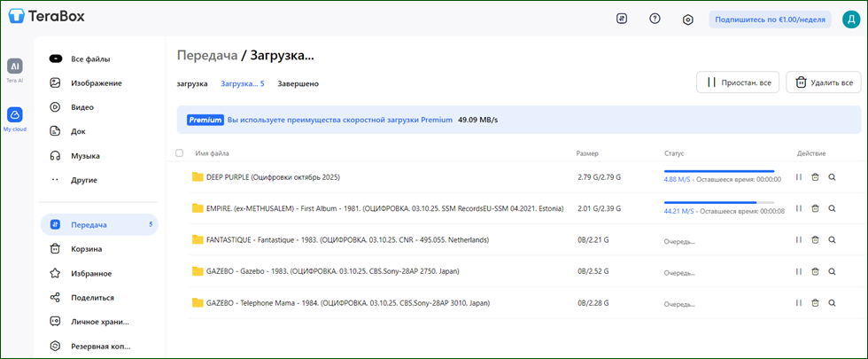
Task: Open the user avatar Д
Action: pos(849,20)
